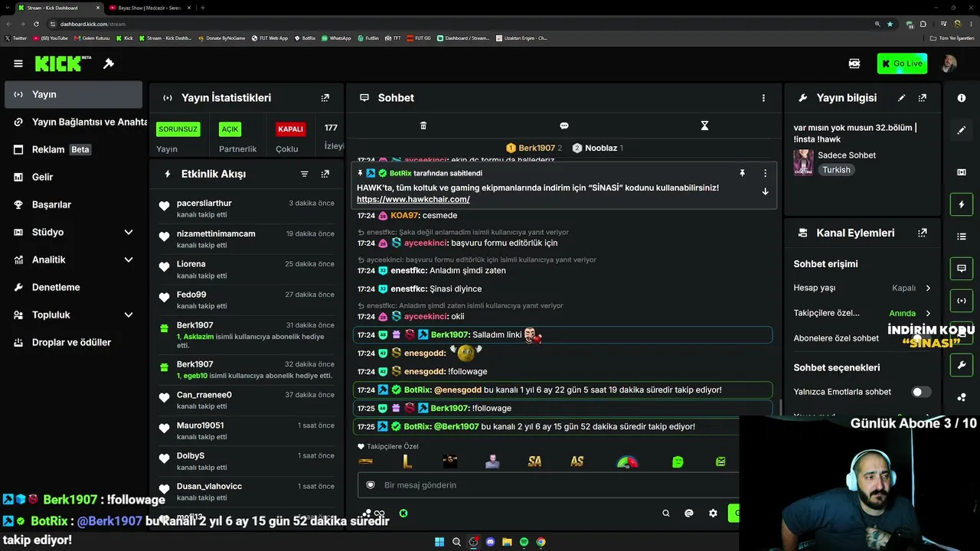The image size is (980, 551).
Task: Expand the Stüdyo sidebar section
Action: click(129, 233)
